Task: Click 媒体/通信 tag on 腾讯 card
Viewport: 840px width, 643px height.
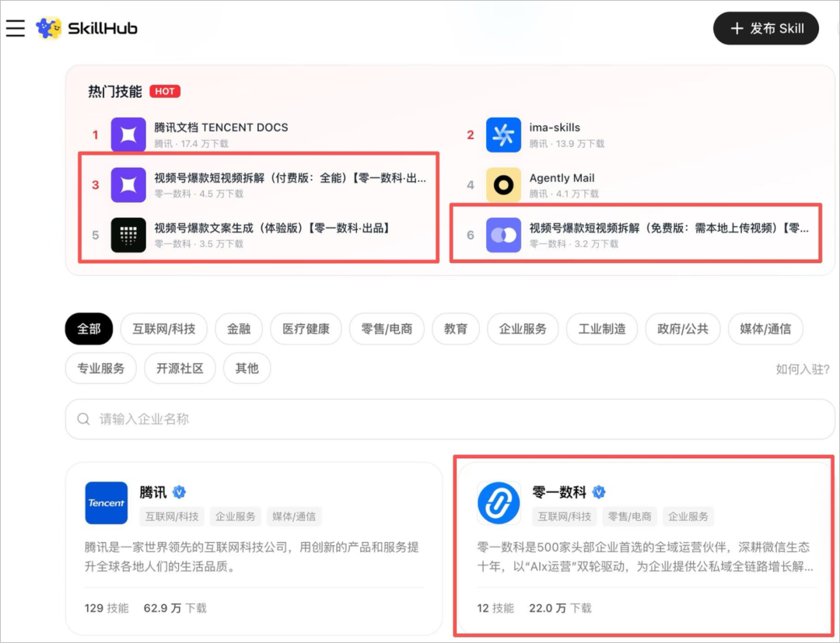Action: [x=293, y=516]
